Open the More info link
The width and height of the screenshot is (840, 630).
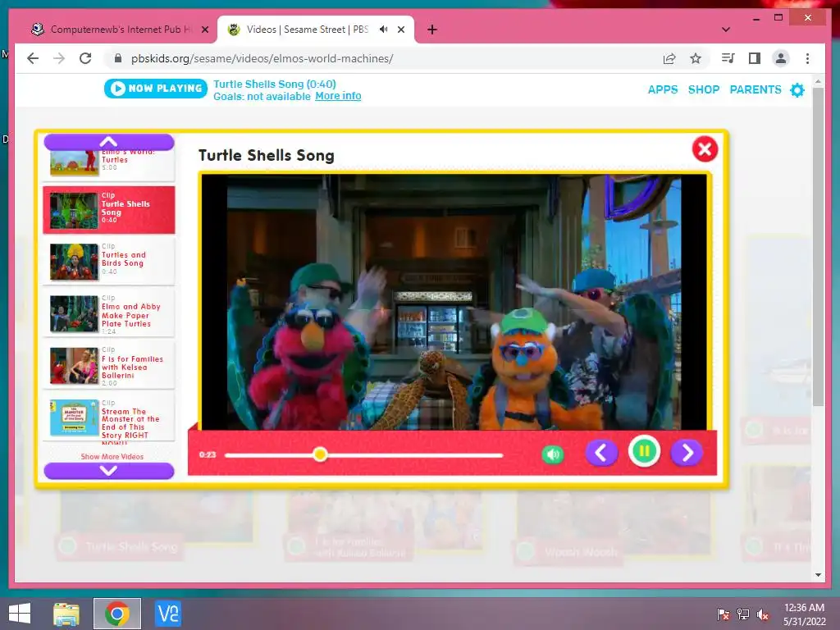(x=338, y=96)
